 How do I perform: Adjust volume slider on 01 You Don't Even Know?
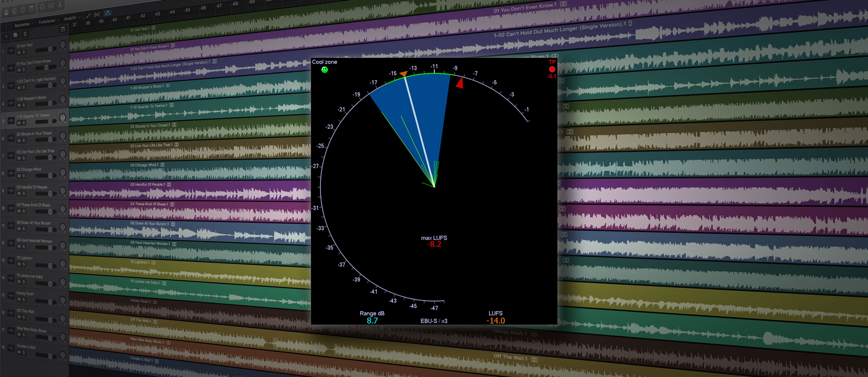[46, 68]
